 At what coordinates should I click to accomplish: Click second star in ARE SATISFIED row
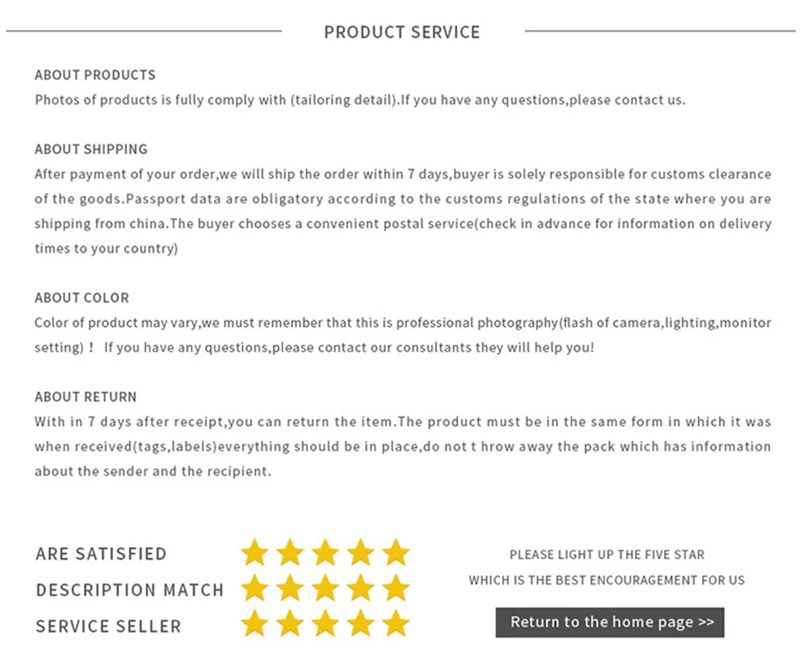pyautogui.click(x=290, y=552)
